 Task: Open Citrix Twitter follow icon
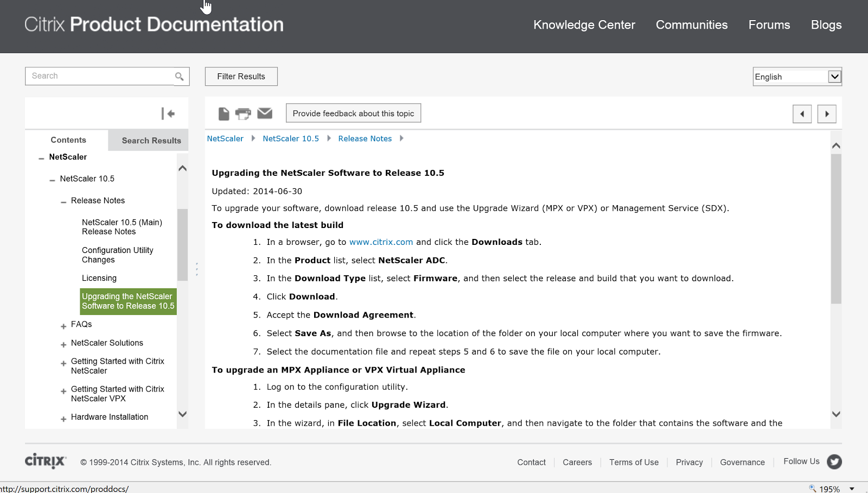[834, 462]
